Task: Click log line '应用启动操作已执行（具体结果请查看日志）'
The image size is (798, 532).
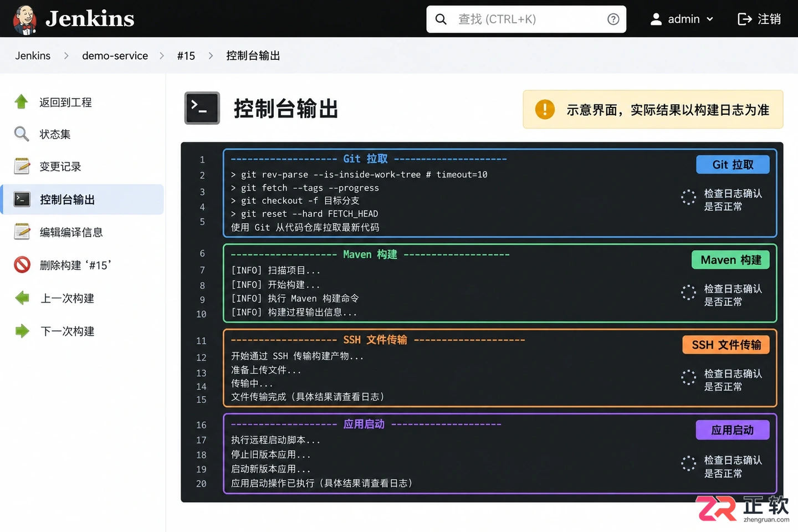Action: [x=322, y=483]
